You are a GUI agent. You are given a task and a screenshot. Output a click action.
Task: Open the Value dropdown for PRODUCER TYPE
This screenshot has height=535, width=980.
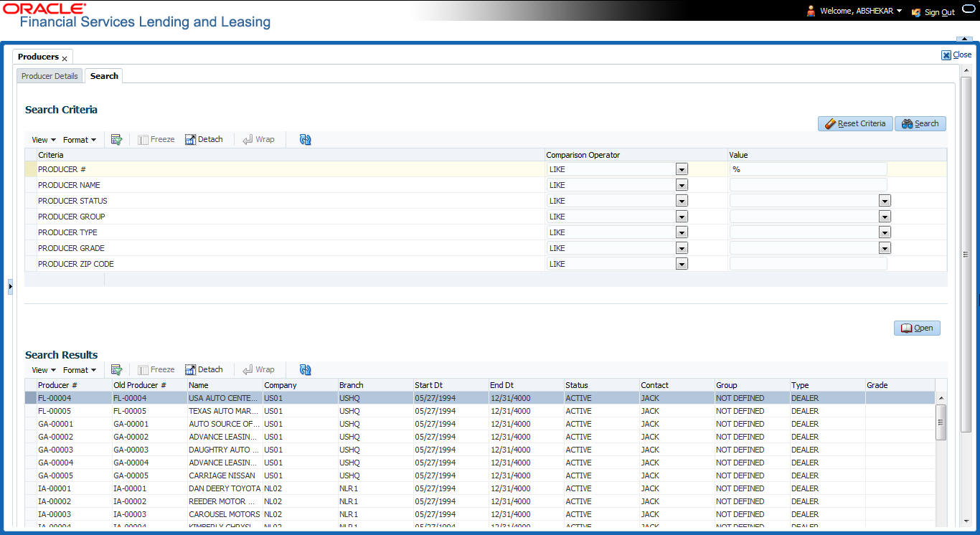pos(884,232)
